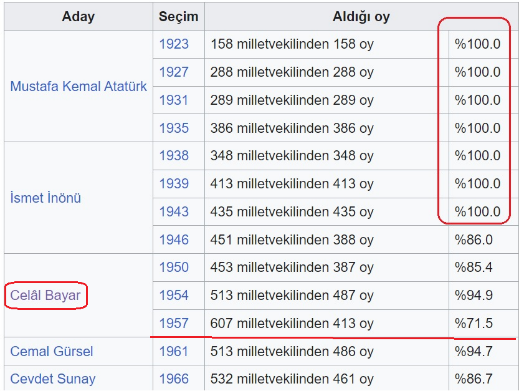Click the 1927 election link
Image resolution: width=519 pixels, height=391 pixels.
tap(174, 72)
